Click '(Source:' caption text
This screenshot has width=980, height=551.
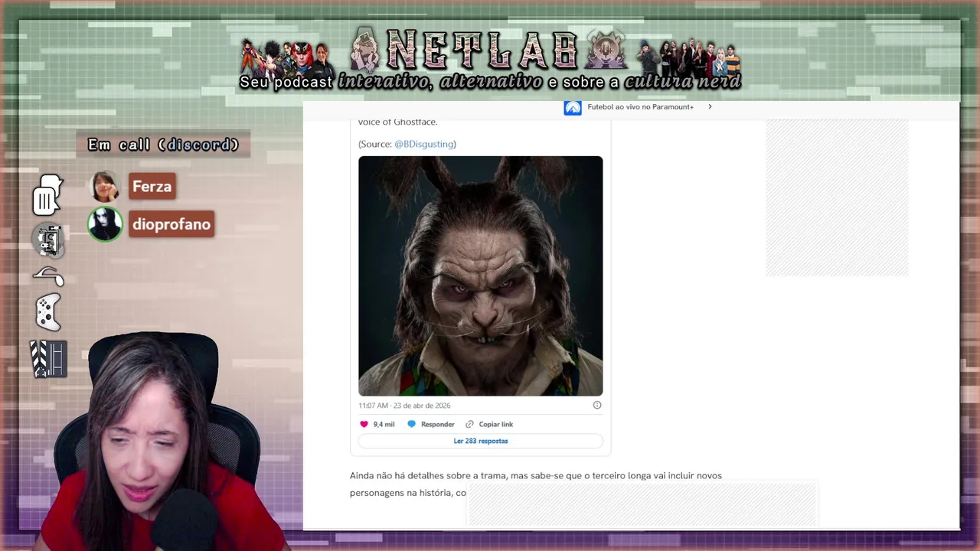point(375,144)
